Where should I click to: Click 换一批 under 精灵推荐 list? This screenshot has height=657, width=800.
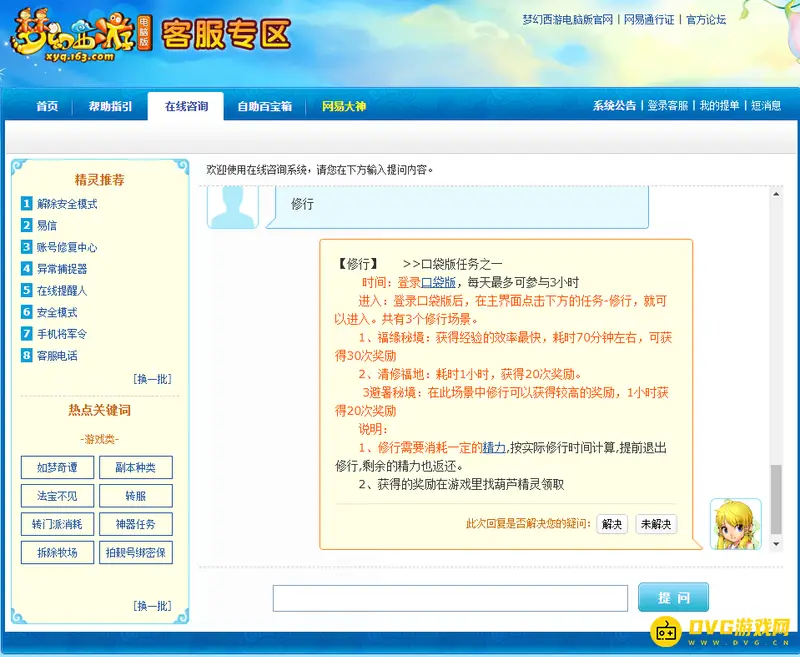click(x=152, y=378)
